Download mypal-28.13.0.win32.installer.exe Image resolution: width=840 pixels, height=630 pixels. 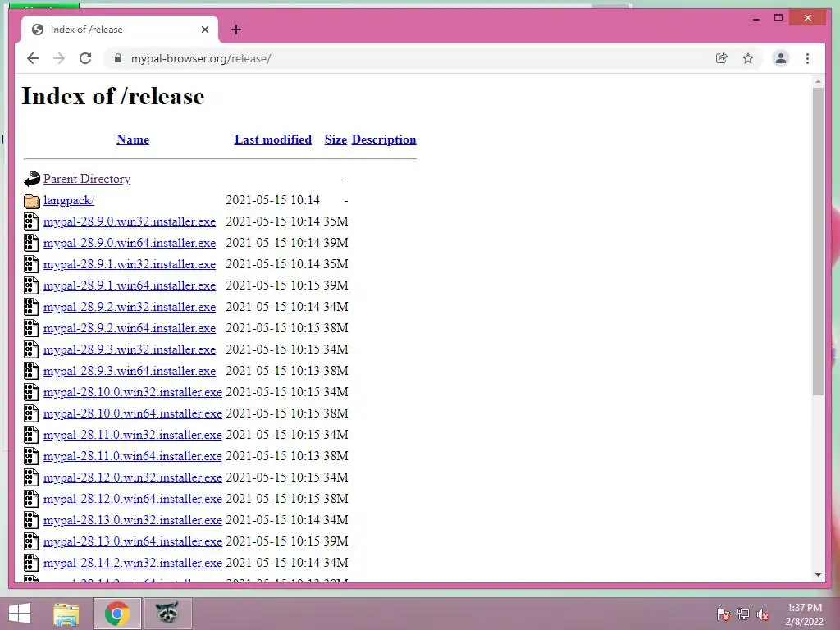coord(133,520)
